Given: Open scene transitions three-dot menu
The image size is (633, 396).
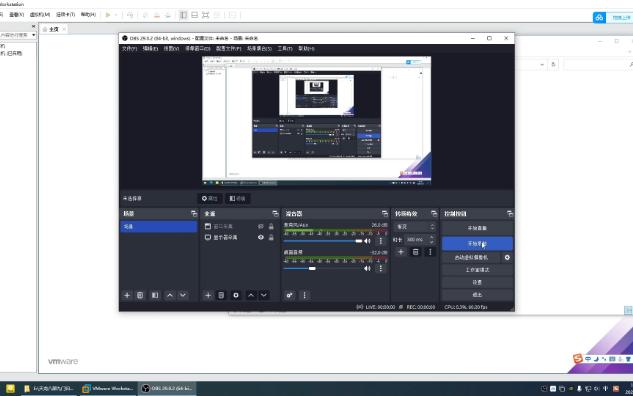Looking at the screenshot, I should click(x=430, y=252).
